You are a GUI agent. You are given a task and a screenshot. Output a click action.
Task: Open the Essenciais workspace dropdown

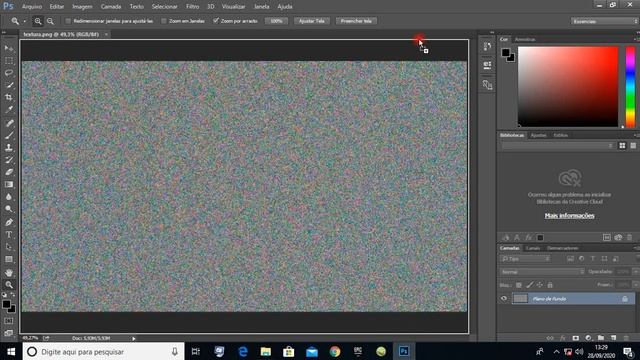coord(604,21)
